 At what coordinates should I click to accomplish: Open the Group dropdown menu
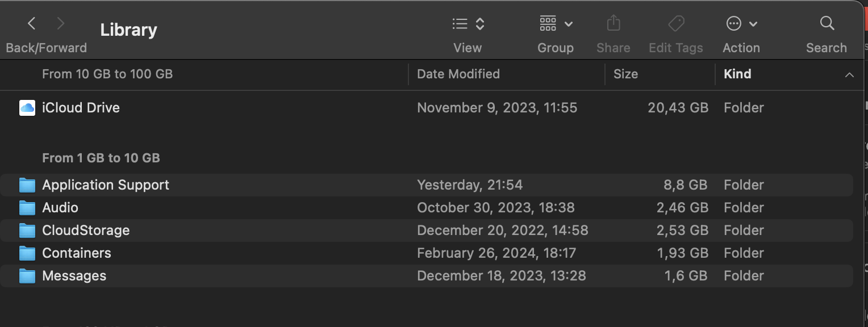click(556, 24)
